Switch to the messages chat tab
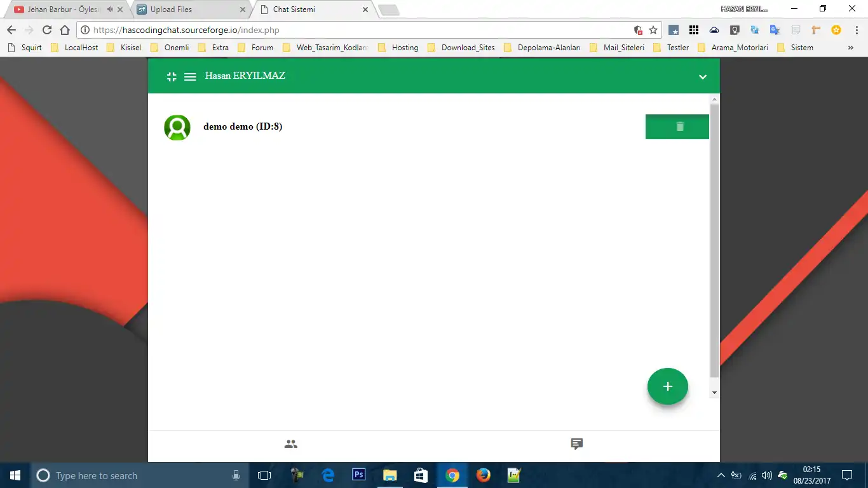Viewport: 868px width, 488px height. pyautogui.click(x=577, y=444)
